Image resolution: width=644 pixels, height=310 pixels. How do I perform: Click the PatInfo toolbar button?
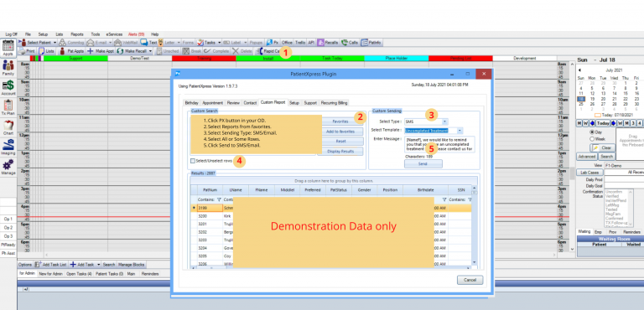click(x=371, y=42)
